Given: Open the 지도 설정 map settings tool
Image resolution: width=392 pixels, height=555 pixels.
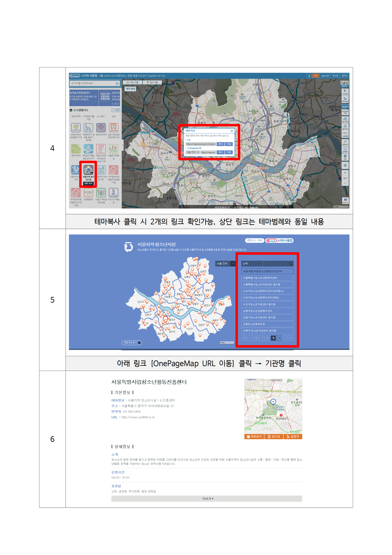Looking at the screenshot, I should point(345,92).
